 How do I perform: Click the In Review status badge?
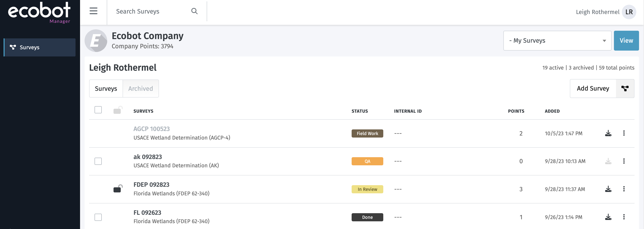click(367, 189)
